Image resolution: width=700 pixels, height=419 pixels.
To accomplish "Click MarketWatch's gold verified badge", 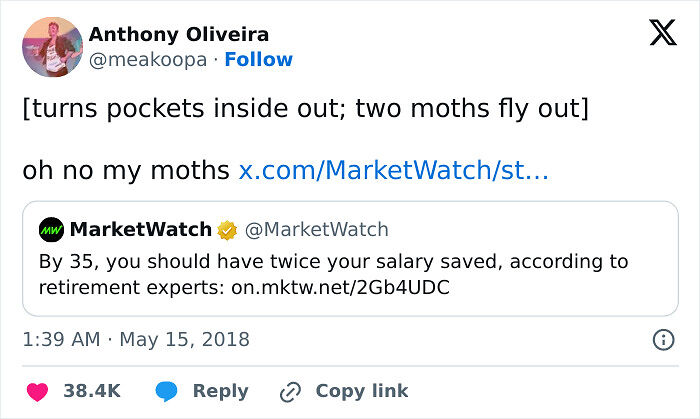I will pos(228,230).
